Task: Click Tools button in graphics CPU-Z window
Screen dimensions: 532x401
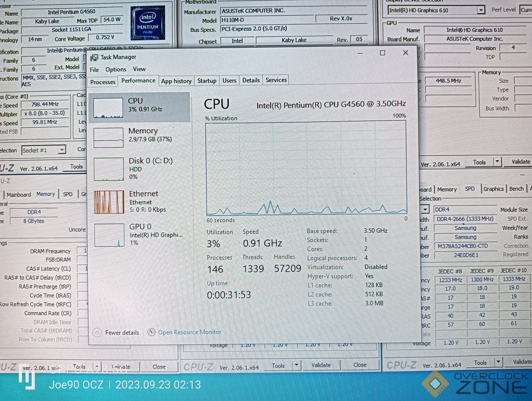Action: click(479, 162)
